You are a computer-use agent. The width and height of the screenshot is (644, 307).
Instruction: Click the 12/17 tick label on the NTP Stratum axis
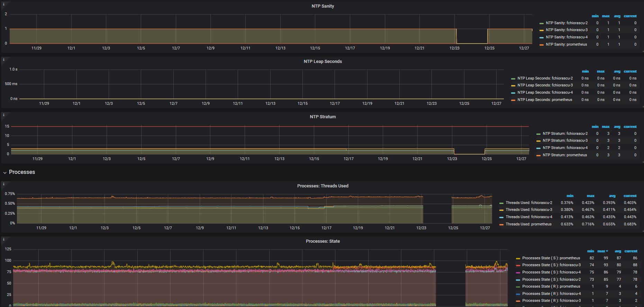[348, 159]
